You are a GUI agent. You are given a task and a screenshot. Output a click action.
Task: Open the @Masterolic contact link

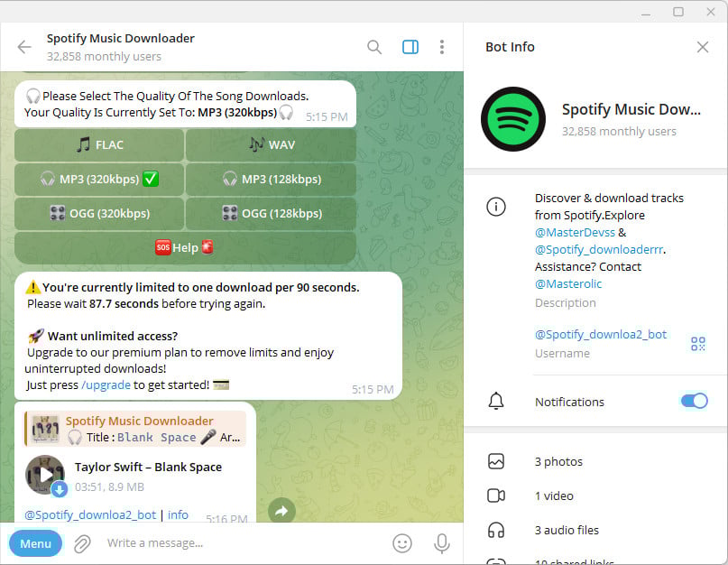[x=568, y=284]
